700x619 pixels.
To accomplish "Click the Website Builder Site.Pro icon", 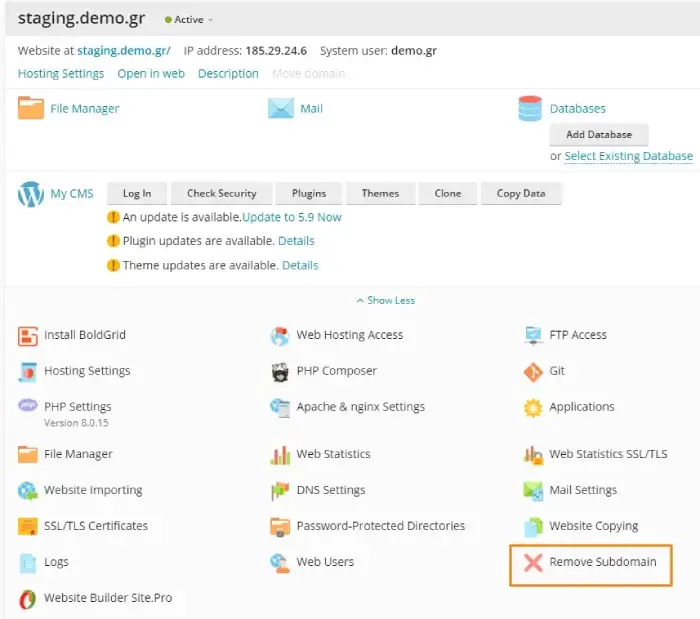I will [x=28, y=599].
